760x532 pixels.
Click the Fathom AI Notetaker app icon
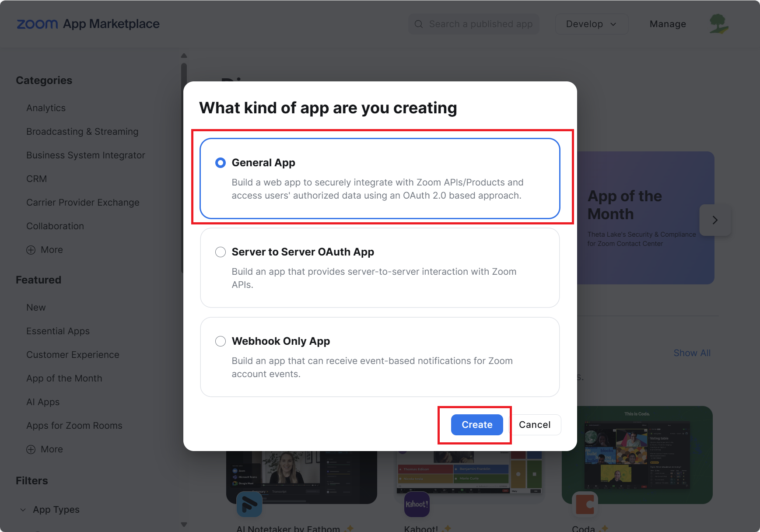click(x=249, y=504)
